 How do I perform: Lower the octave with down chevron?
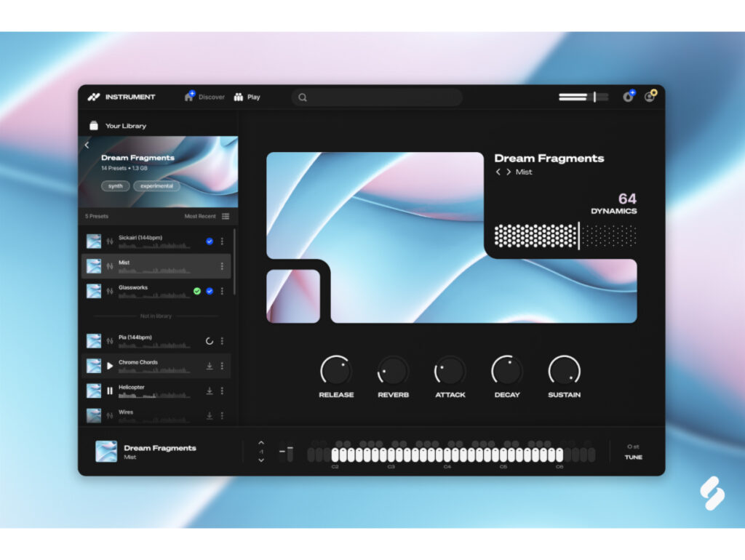[x=261, y=460]
